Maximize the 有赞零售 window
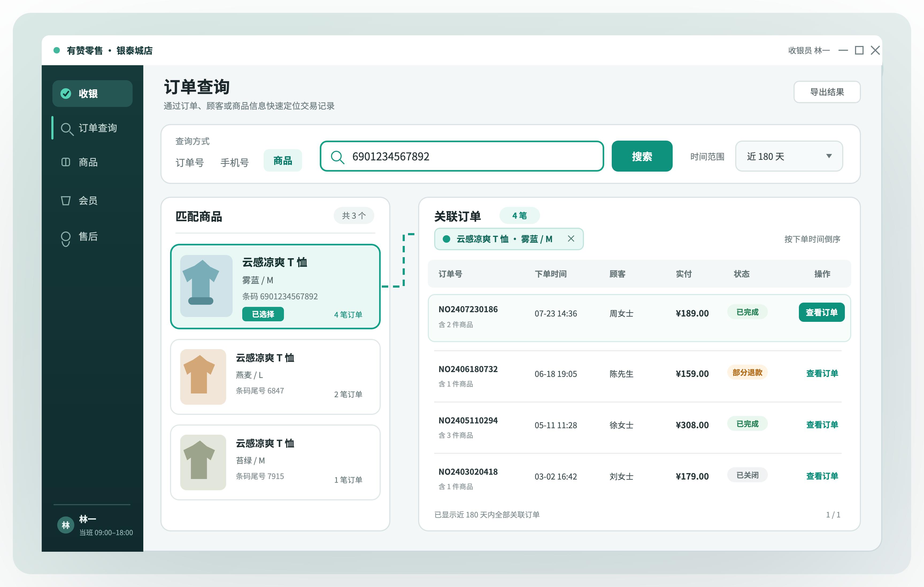The width and height of the screenshot is (924, 587). coord(859,50)
